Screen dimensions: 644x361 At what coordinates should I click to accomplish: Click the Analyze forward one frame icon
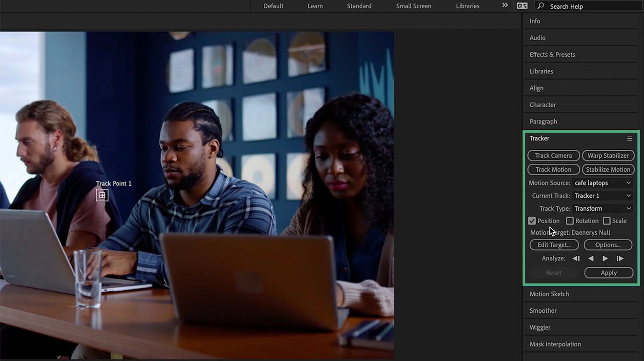[620, 258]
